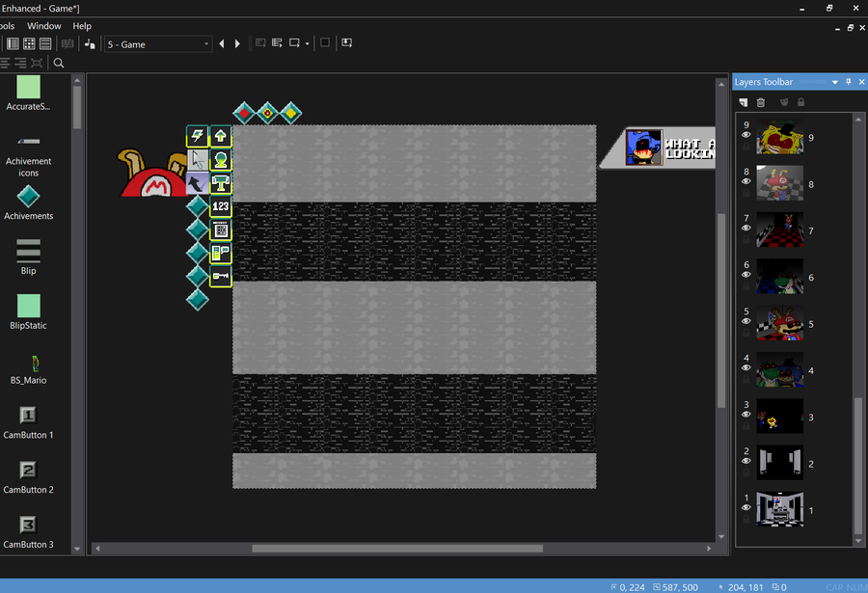Open the '5 - Game' frame dropdown
The height and width of the screenshot is (593, 868).
pos(158,44)
